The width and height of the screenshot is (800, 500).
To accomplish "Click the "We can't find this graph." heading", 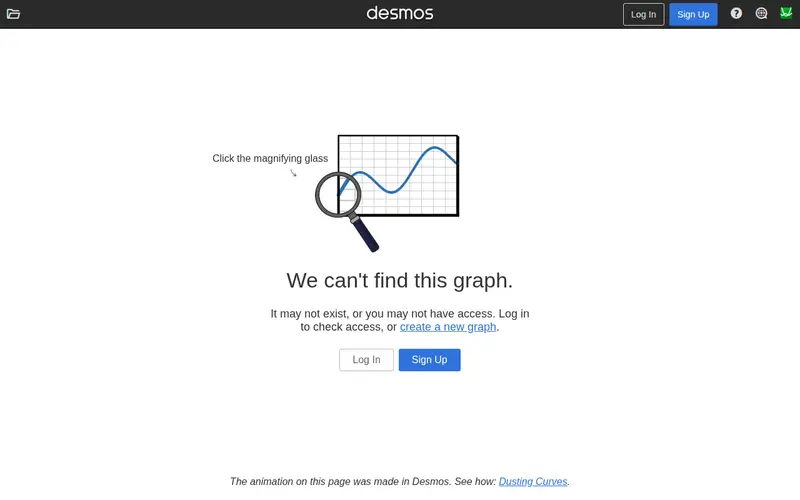I will (x=399, y=280).
